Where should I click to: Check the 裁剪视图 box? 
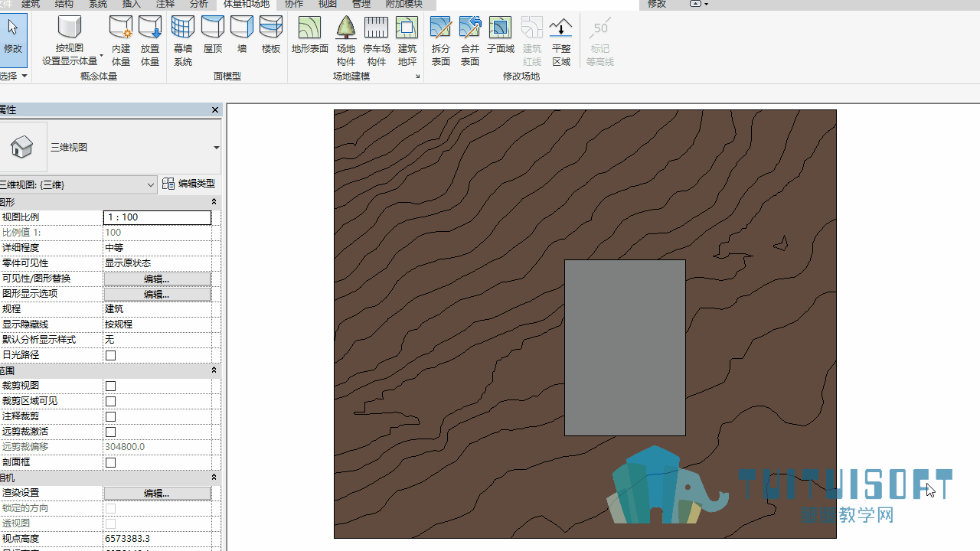click(x=111, y=386)
